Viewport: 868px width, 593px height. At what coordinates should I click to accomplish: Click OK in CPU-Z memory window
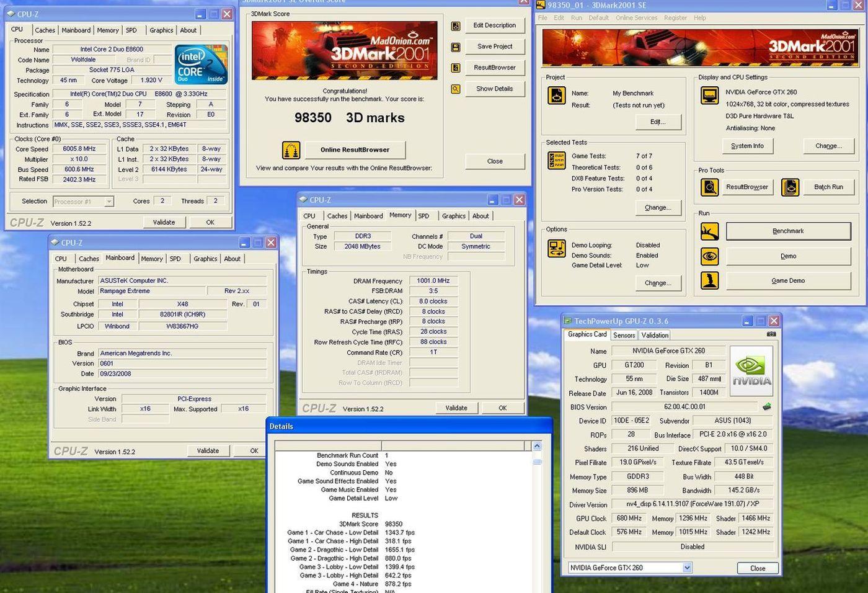(502, 408)
